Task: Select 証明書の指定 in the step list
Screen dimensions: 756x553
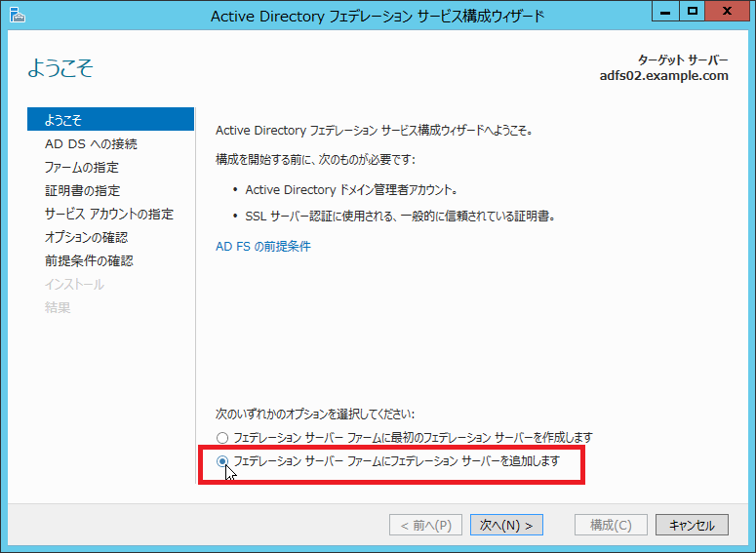Action: coord(83,190)
